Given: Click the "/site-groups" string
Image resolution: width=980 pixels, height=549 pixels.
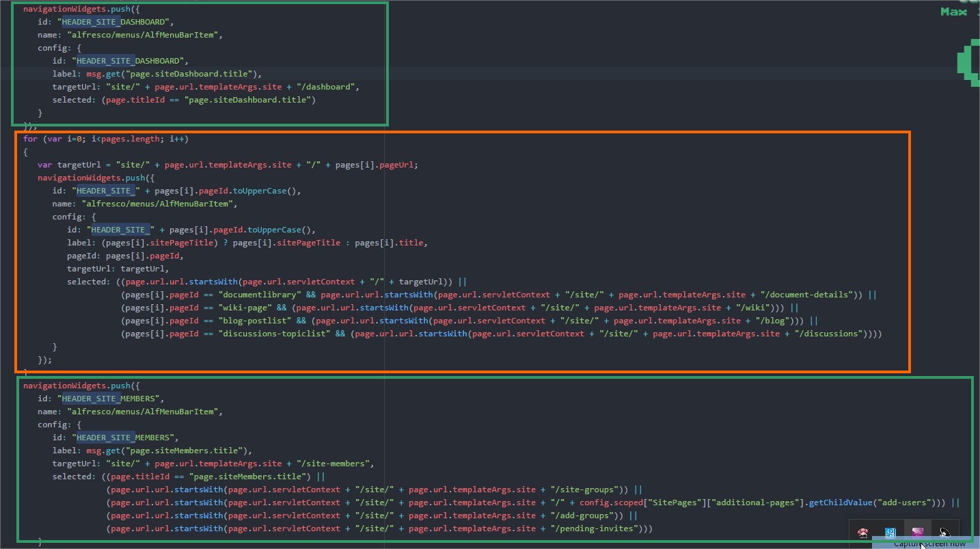Looking at the screenshot, I should pos(585,490).
